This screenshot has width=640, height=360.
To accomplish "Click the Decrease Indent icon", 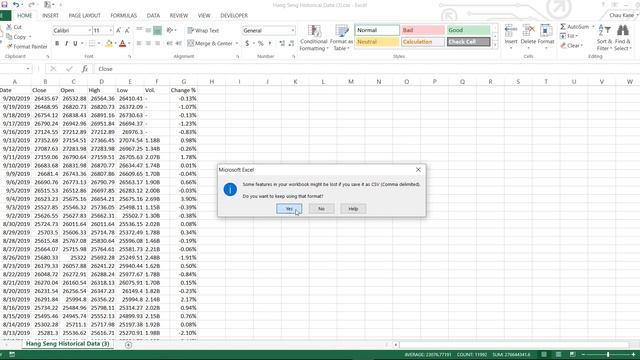I will click(x=170, y=43).
